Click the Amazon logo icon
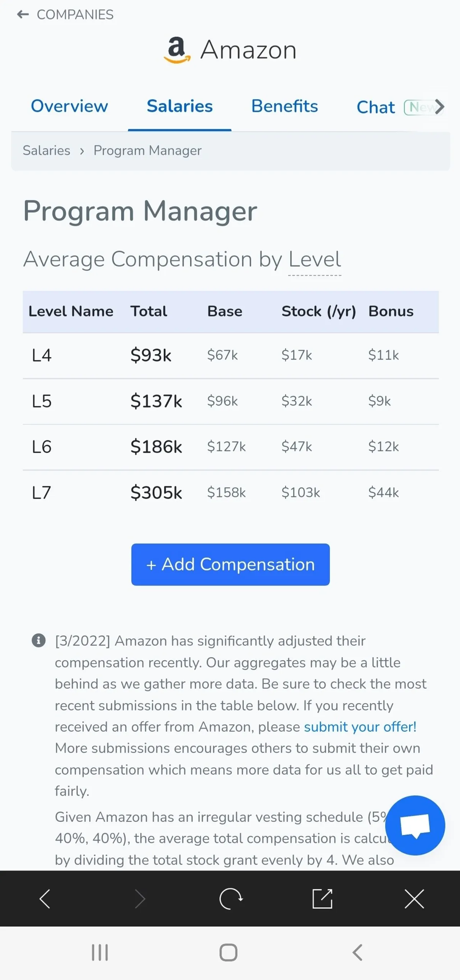 pos(177,50)
